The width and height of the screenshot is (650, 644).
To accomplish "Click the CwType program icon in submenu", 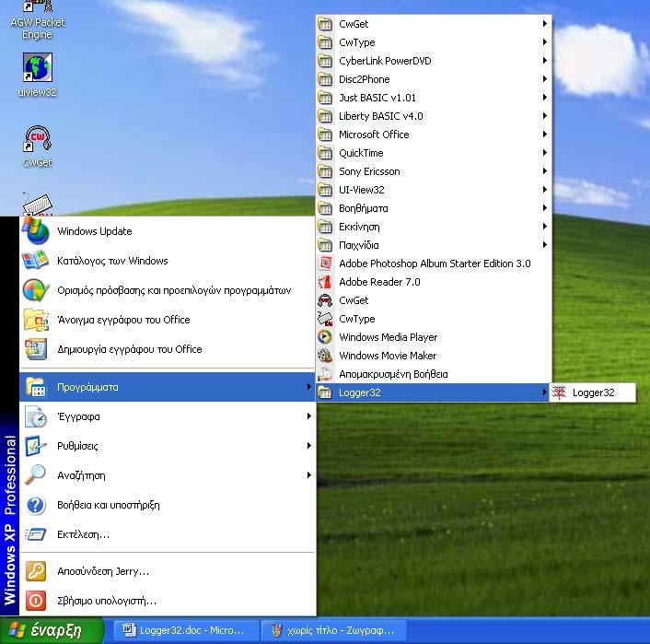I will tap(325, 319).
